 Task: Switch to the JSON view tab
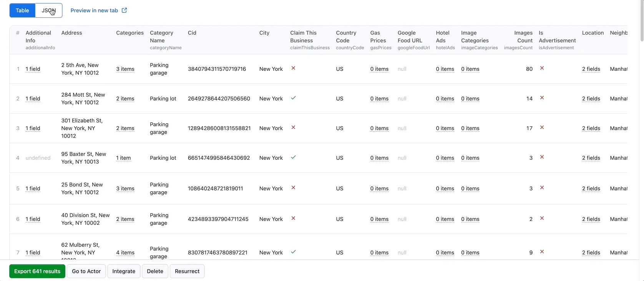(x=49, y=10)
